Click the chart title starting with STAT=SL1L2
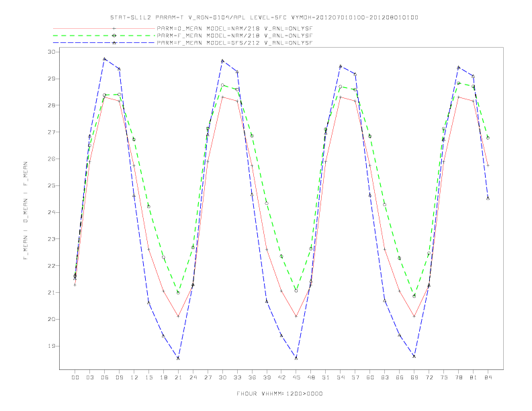 coord(264,17)
